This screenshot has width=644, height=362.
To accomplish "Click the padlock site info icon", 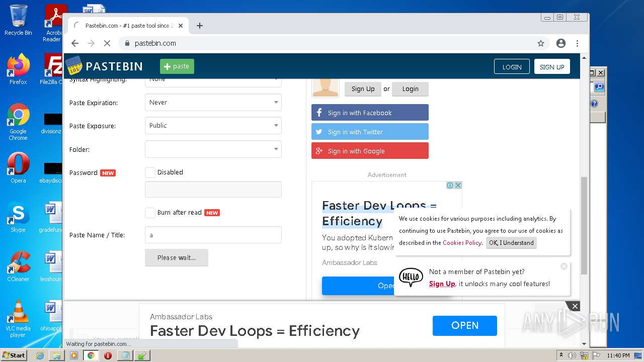I will point(127,43).
